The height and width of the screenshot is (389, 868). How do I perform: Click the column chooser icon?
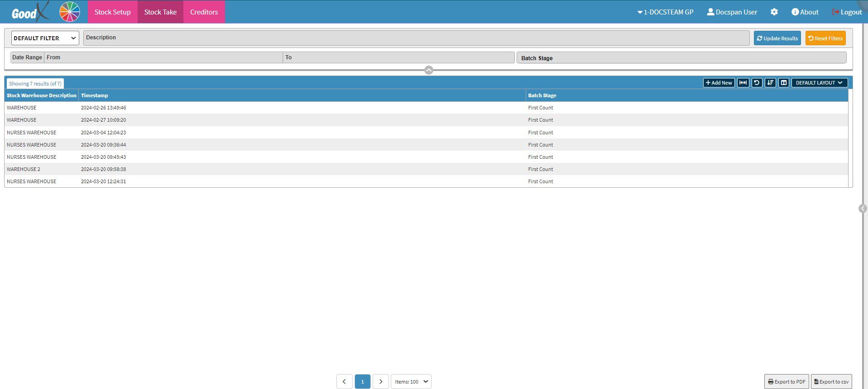784,83
